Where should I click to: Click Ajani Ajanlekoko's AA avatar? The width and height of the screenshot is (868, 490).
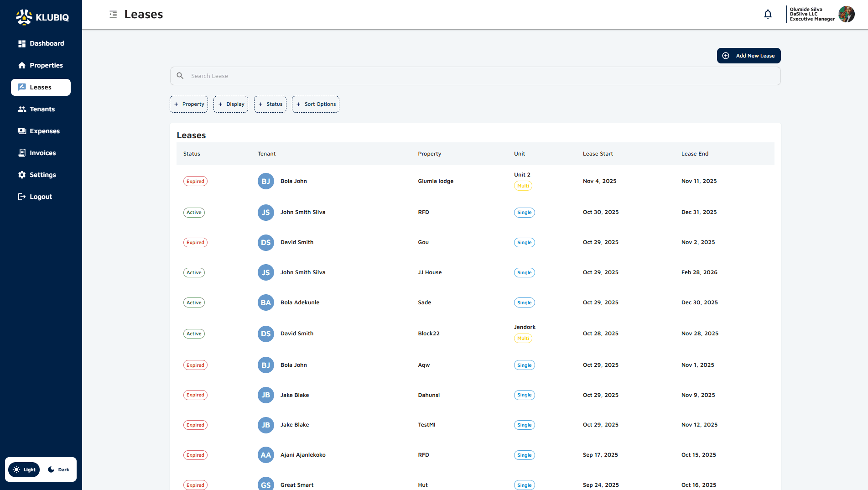point(265,455)
